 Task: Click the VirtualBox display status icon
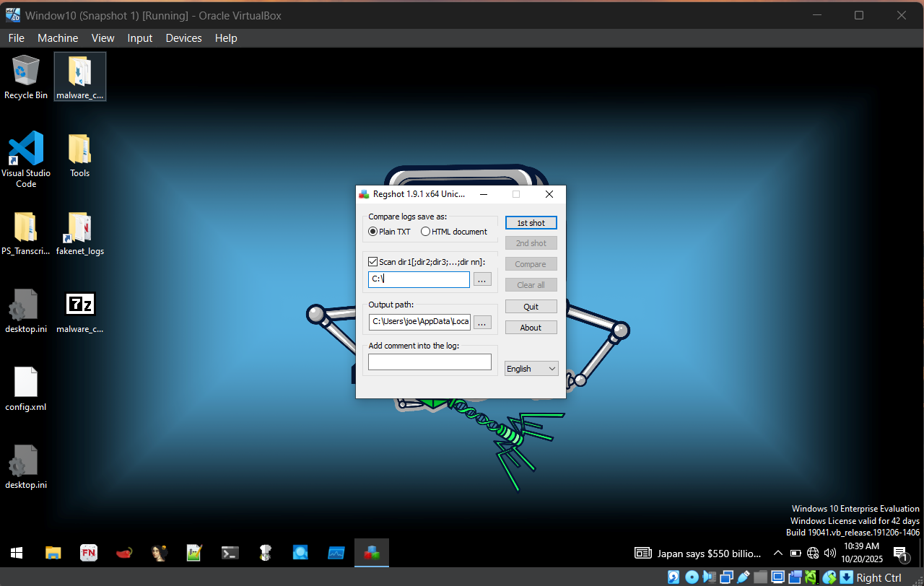click(x=777, y=577)
